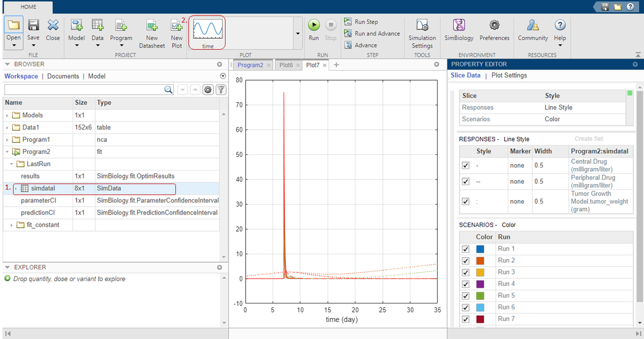Click the Run and Advance icon

(348, 34)
